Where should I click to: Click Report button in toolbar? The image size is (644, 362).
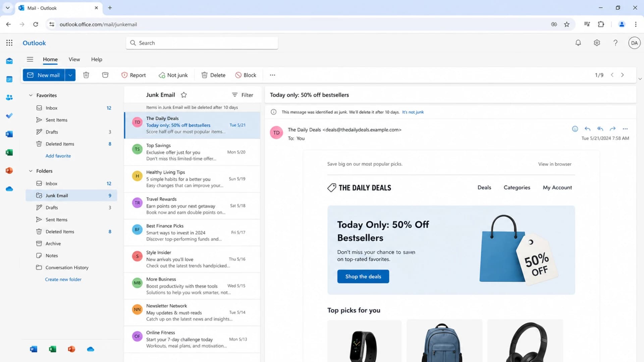(x=133, y=75)
